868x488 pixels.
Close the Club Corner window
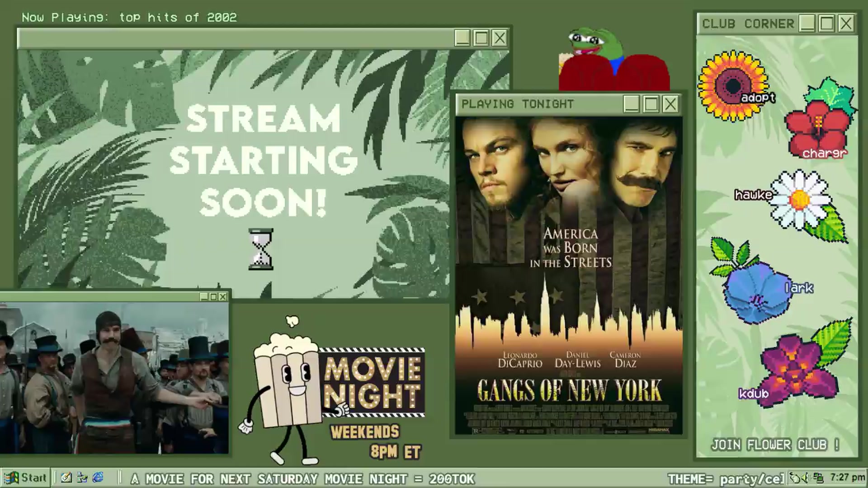(x=846, y=23)
